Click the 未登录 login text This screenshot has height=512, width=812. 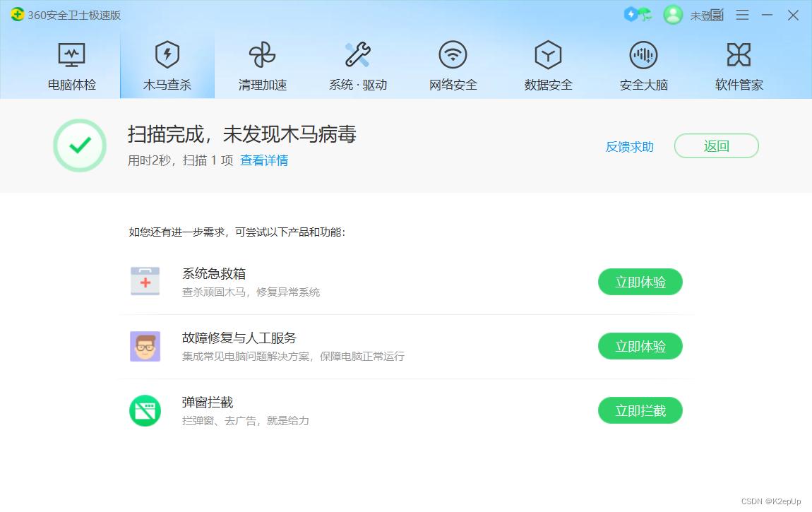point(706,16)
